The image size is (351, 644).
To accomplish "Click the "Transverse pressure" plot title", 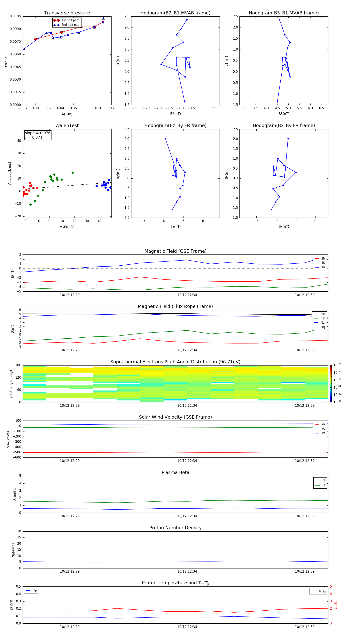I will click(67, 13).
